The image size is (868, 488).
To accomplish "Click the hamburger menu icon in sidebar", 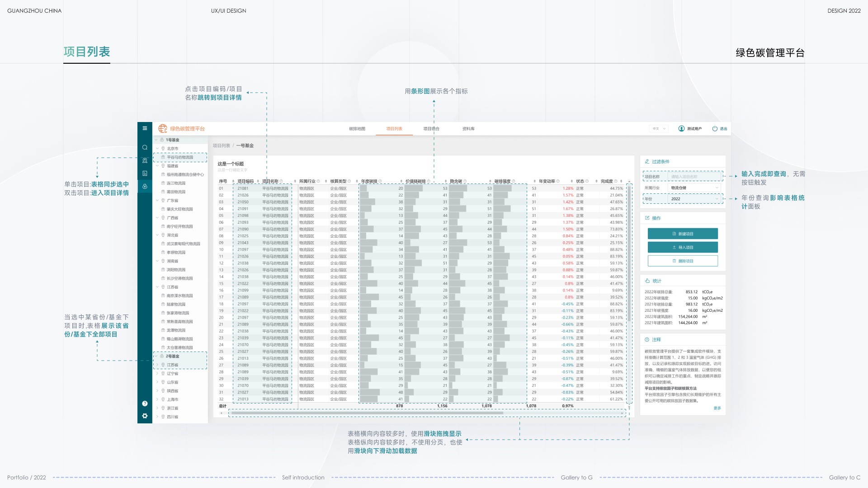I will (145, 128).
